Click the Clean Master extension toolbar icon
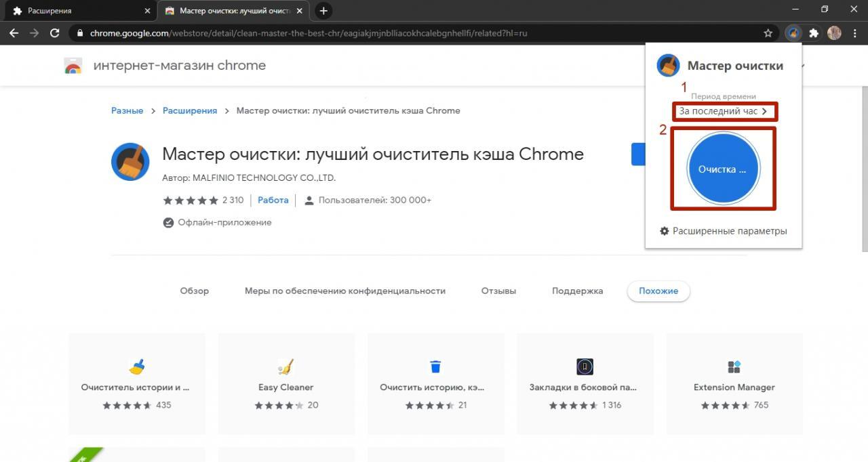The height and width of the screenshot is (462, 868). (793, 33)
